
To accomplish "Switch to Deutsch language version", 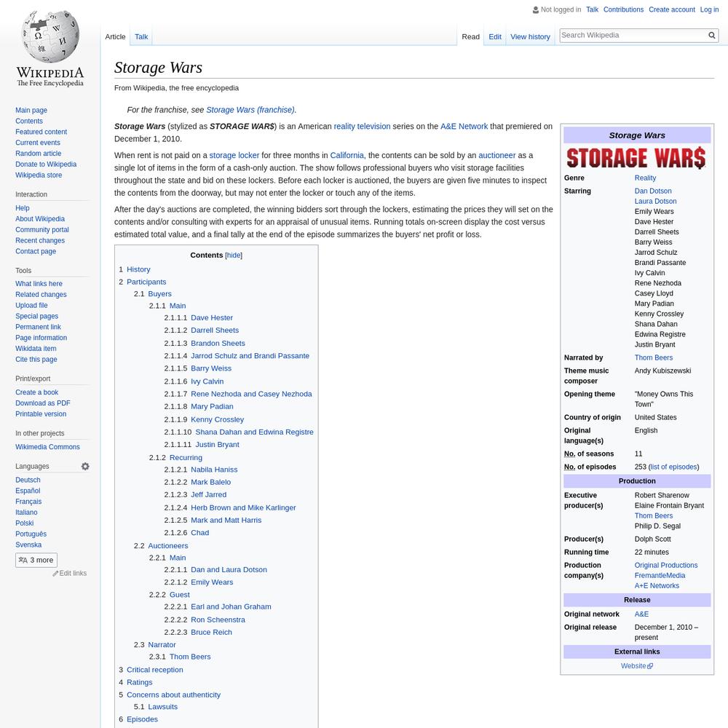I will click(x=28, y=480).
